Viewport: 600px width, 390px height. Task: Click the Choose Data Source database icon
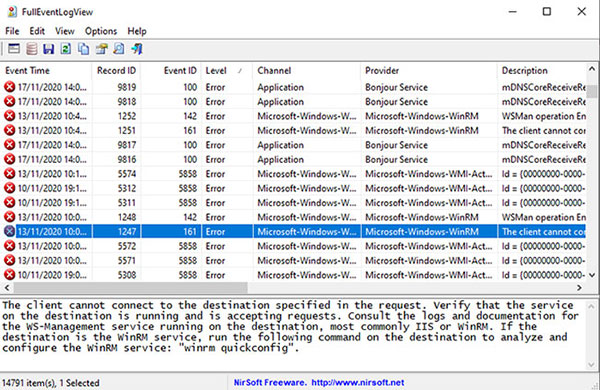(31, 49)
